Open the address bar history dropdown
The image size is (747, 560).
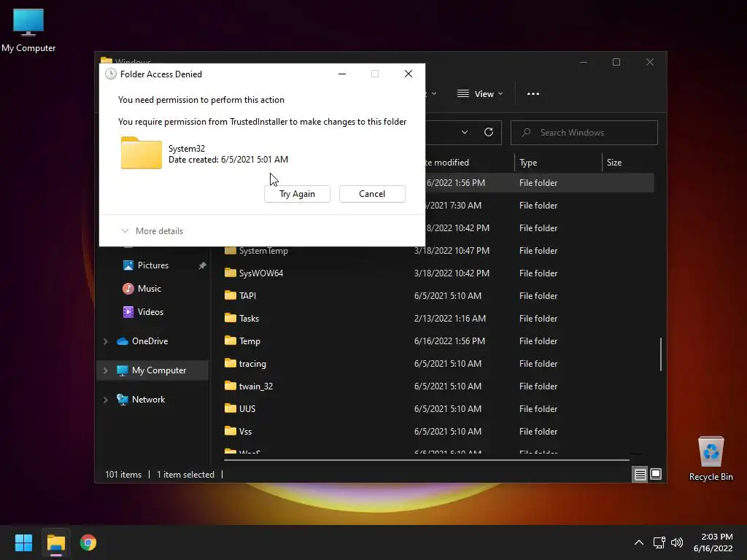coord(465,133)
